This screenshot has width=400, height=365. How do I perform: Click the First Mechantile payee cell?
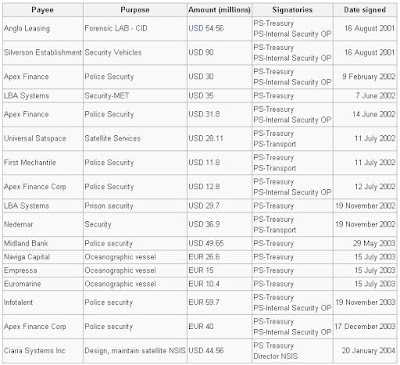43,163
